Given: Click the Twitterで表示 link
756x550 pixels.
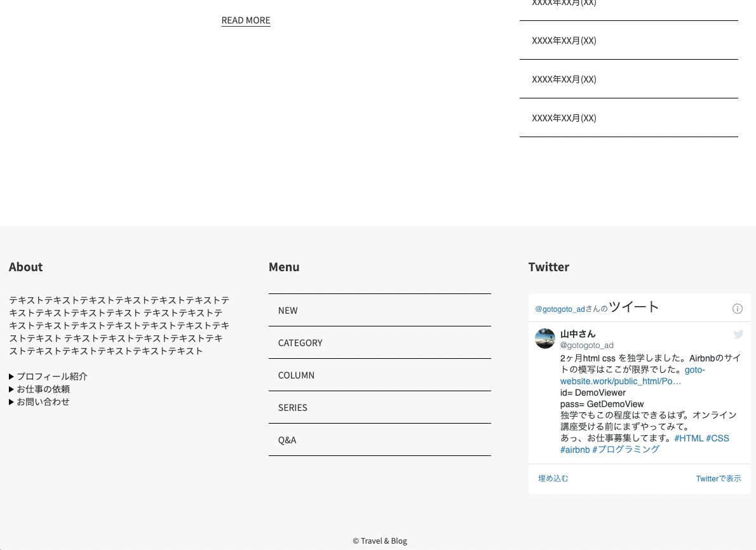Looking at the screenshot, I should 719,479.
